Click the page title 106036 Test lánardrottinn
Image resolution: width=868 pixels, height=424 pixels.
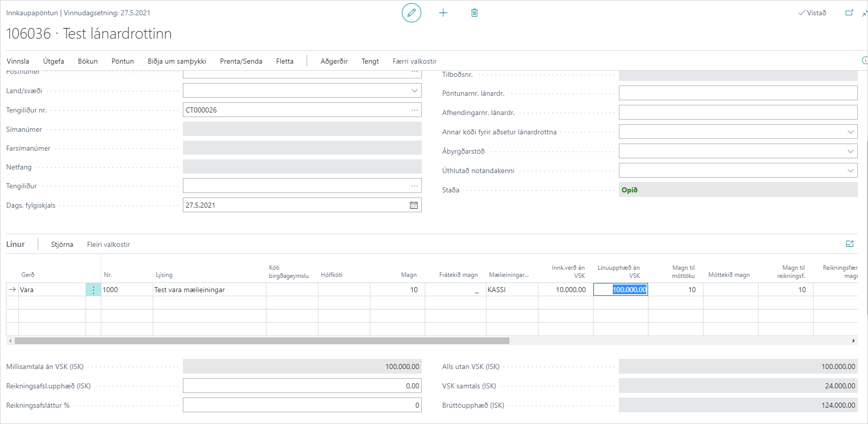pos(89,34)
